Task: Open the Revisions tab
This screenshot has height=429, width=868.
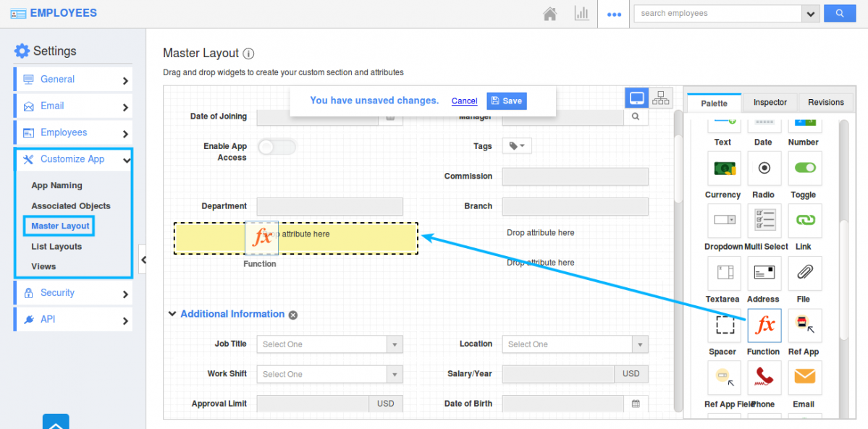Action: [x=825, y=102]
